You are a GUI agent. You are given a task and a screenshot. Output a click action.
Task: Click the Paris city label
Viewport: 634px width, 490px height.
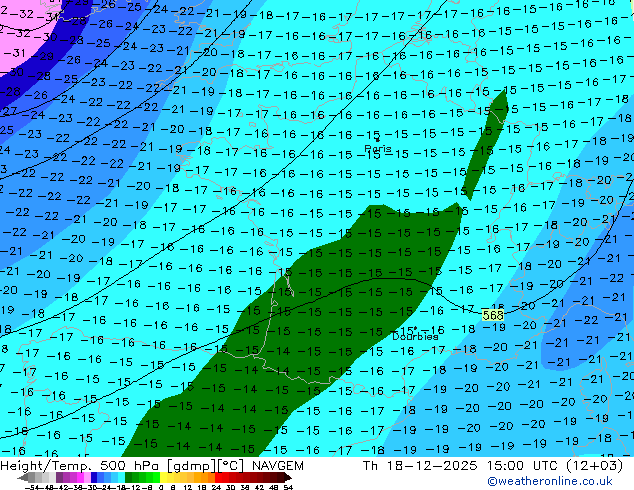pyautogui.click(x=378, y=148)
